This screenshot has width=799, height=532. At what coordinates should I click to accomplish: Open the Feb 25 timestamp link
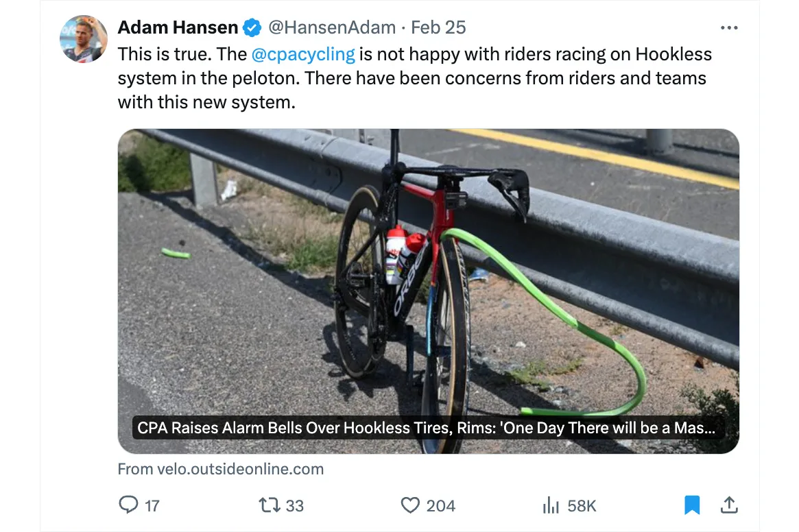[x=438, y=27]
